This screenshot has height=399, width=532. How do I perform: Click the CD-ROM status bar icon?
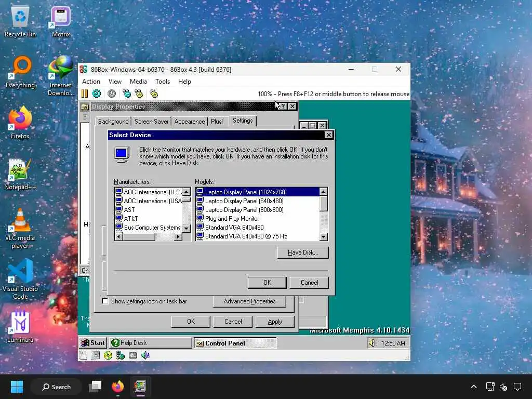pos(108,355)
